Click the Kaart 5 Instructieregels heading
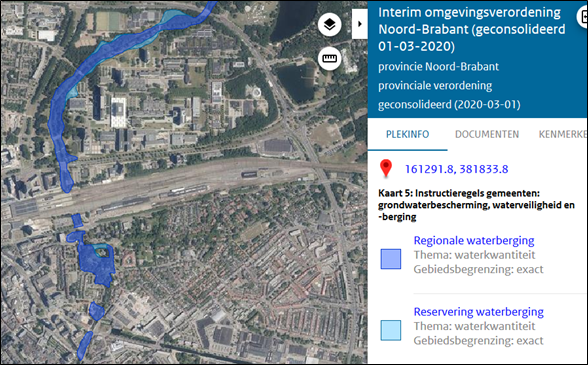Image resolution: width=588 pixels, height=365 pixels. (x=476, y=205)
